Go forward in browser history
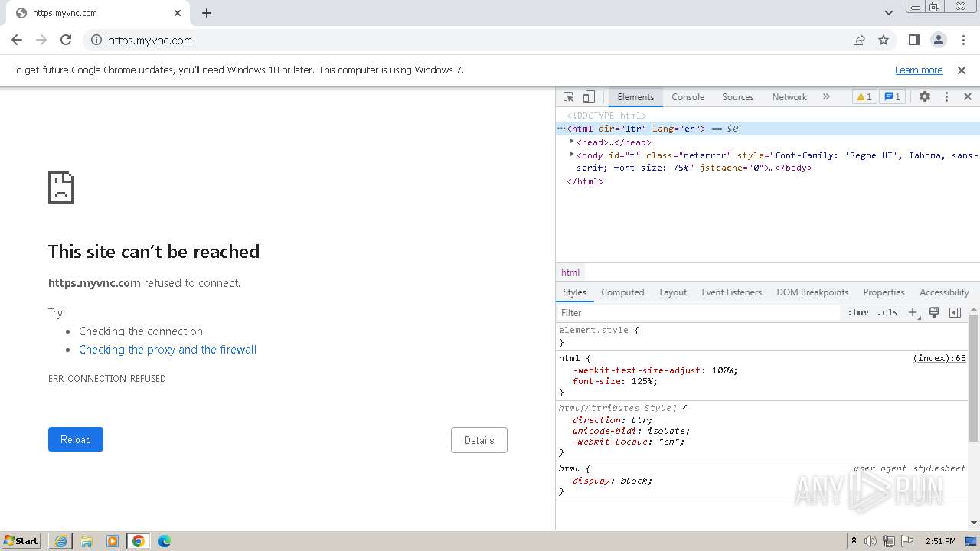 pos(41,41)
